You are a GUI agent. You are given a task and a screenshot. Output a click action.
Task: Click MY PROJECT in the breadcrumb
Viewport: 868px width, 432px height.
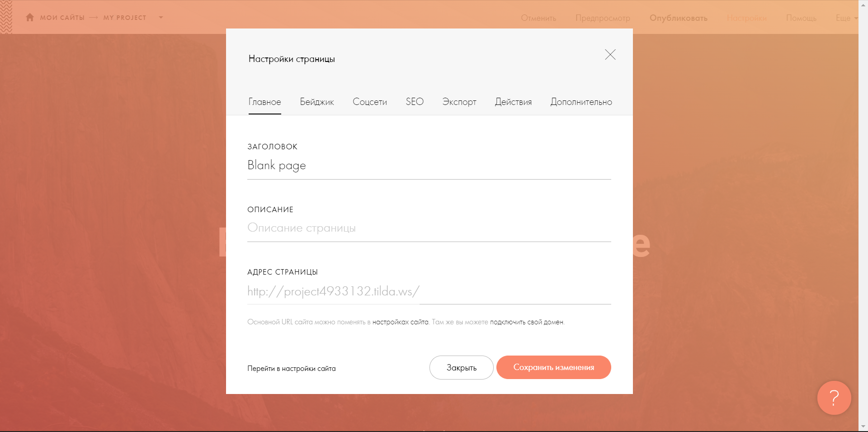125,18
